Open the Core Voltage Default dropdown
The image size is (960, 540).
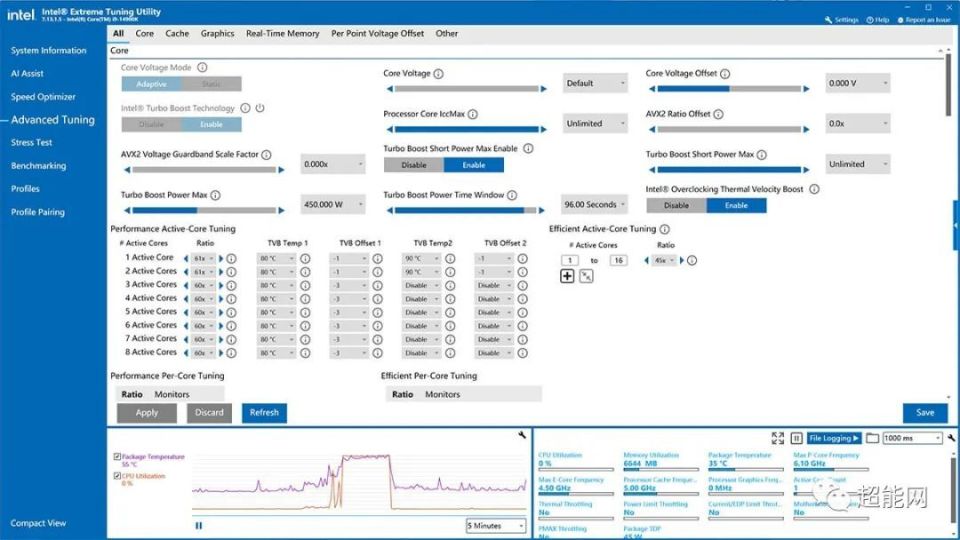click(x=595, y=83)
